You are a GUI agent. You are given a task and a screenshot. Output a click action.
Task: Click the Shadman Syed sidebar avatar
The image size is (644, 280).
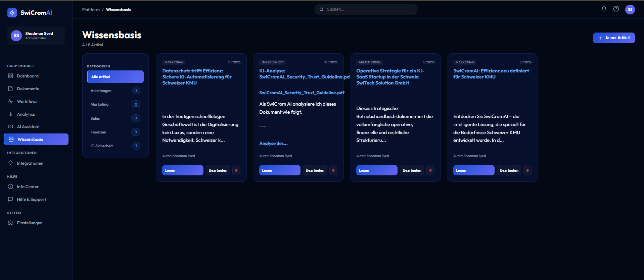[16, 36]
